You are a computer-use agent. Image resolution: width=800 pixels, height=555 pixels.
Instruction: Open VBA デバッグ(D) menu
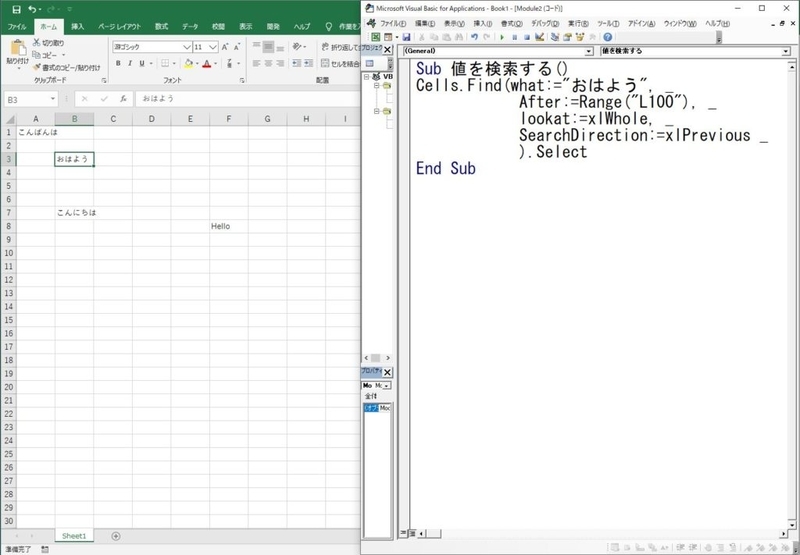(545, 23)
